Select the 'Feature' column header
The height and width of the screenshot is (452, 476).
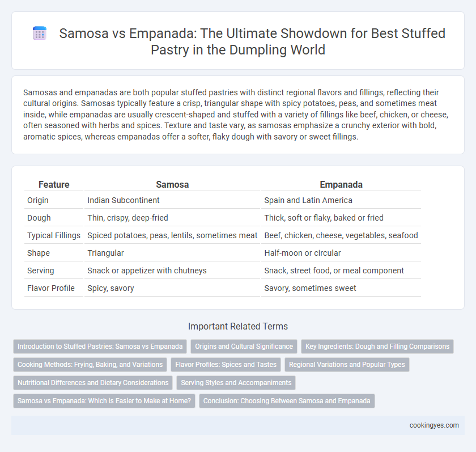[54, 184]
